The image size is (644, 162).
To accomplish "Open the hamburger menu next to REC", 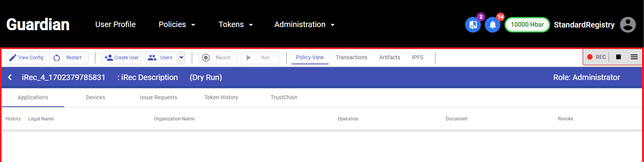I will (x=634, y=57).
